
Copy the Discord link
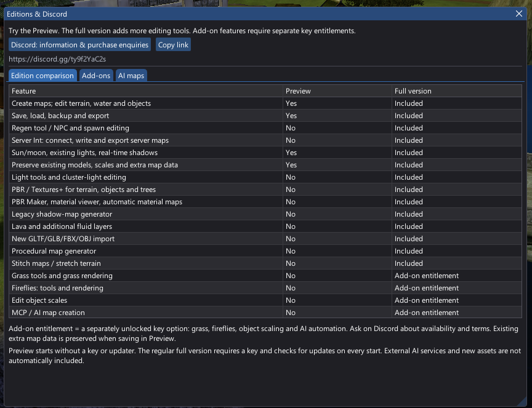click(173, 45)
